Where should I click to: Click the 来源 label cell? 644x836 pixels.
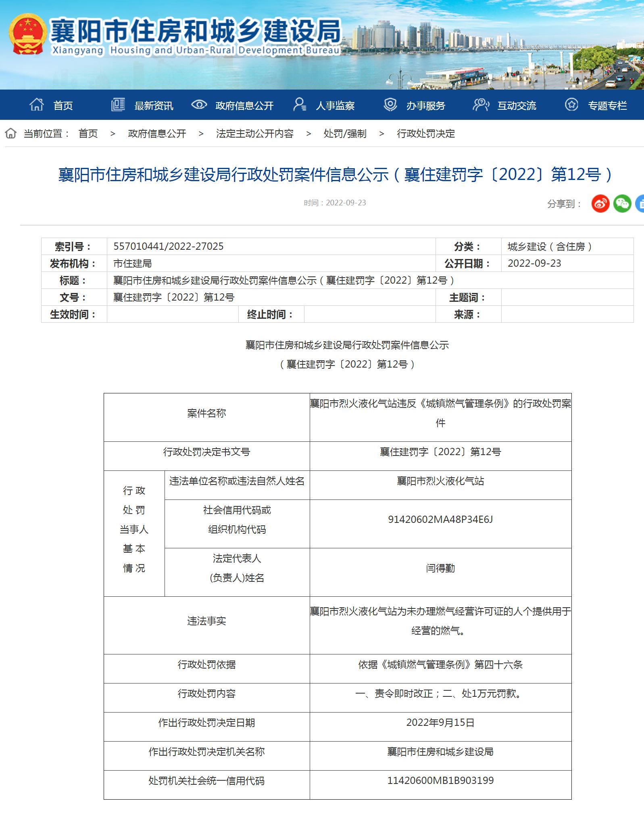[x=469, y=314]
